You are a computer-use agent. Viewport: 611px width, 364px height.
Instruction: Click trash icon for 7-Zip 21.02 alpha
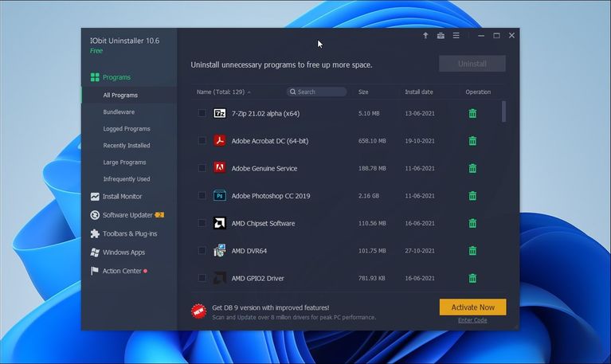coord(472,113)
